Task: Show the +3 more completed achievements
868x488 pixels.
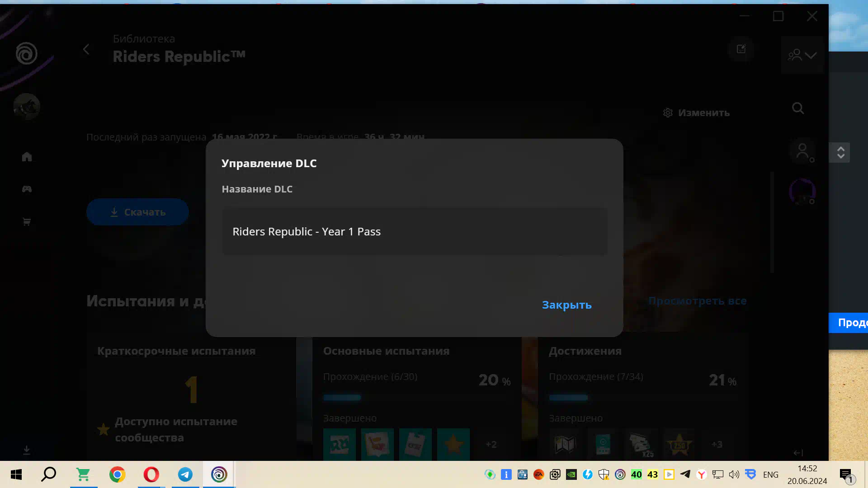Action: 717,445
